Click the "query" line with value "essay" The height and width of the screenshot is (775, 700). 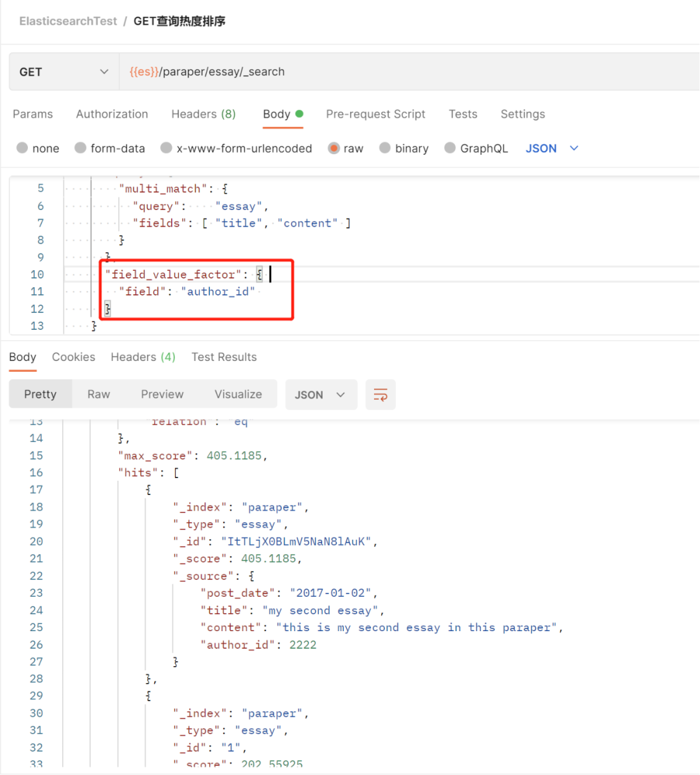(200, 206)
